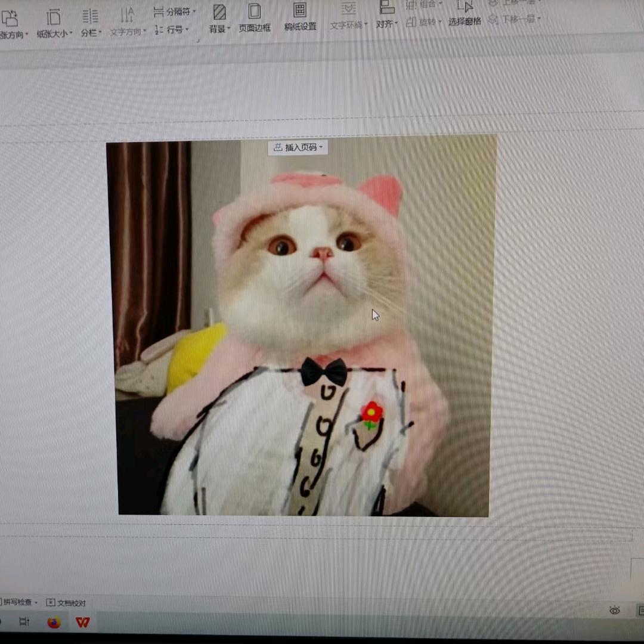
Task: Toggle 拼写检查 spell check in status bar
Action: [x=18, y=603]
